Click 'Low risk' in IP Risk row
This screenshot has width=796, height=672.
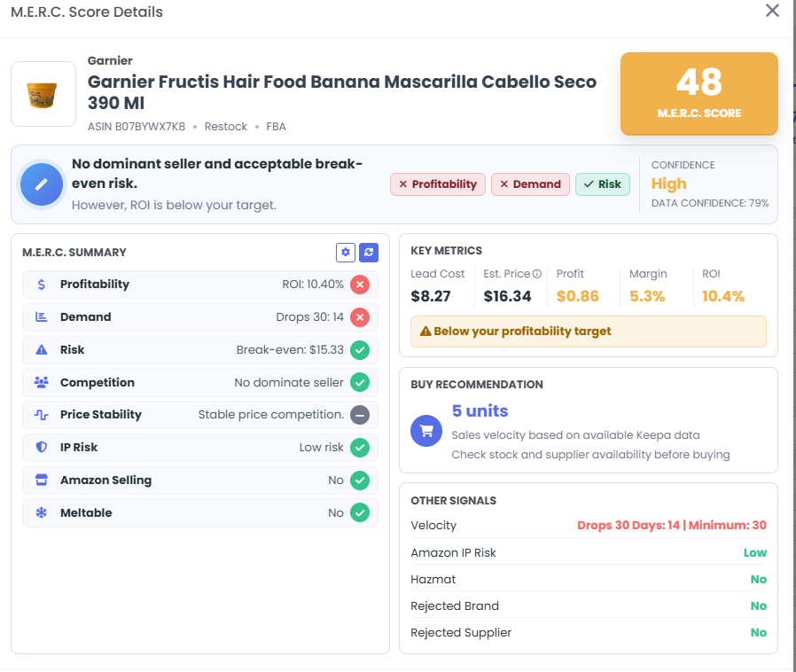[322, 447]
